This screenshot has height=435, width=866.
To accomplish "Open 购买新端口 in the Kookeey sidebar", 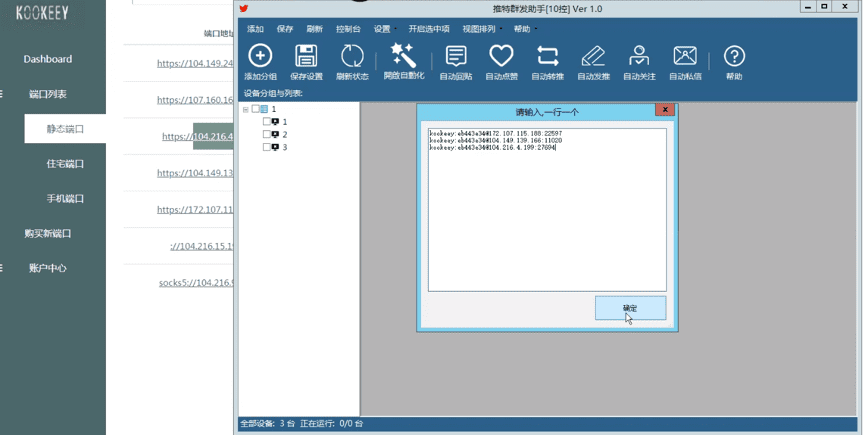I will pyautogui.click(x=47, y=233).
